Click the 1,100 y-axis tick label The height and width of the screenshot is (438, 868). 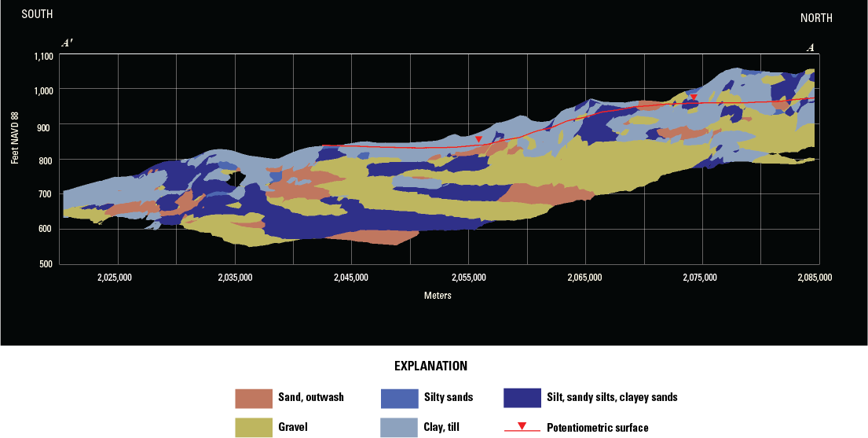[43, 56]
